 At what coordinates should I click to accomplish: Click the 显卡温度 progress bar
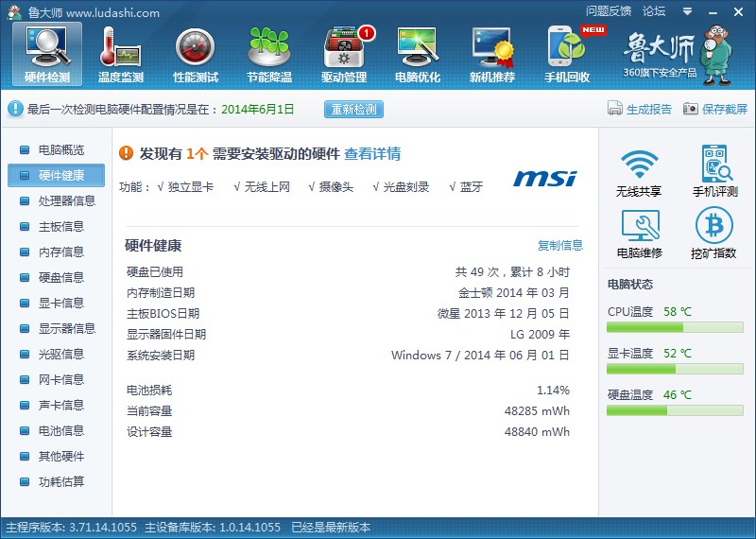pyautogui.click(x=675, y=369)
